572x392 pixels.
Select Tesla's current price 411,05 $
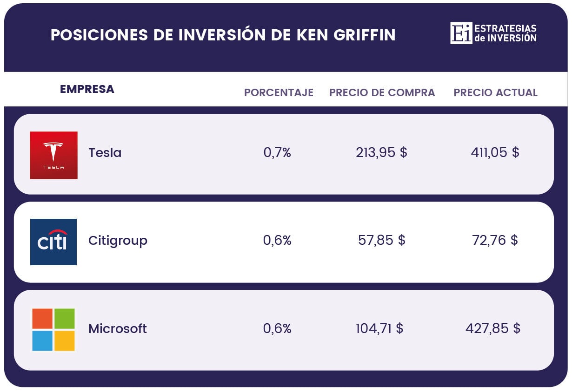click(x=495, y=152)
